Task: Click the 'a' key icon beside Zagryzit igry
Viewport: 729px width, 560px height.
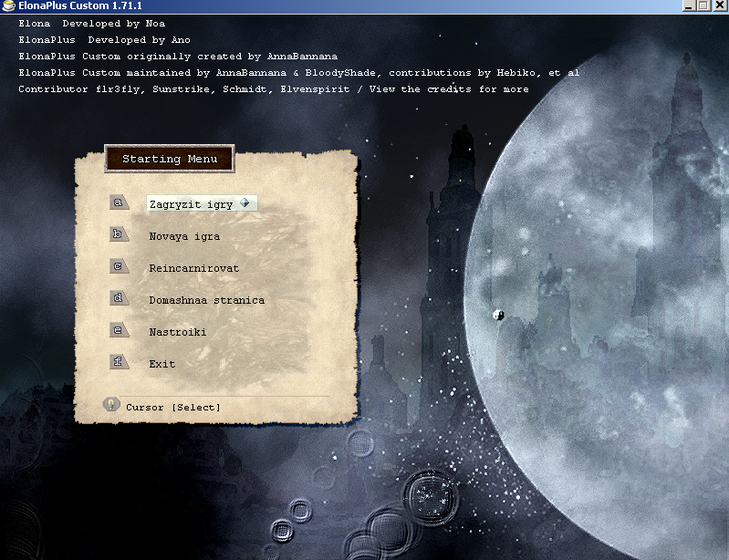Action: (119, 202)
